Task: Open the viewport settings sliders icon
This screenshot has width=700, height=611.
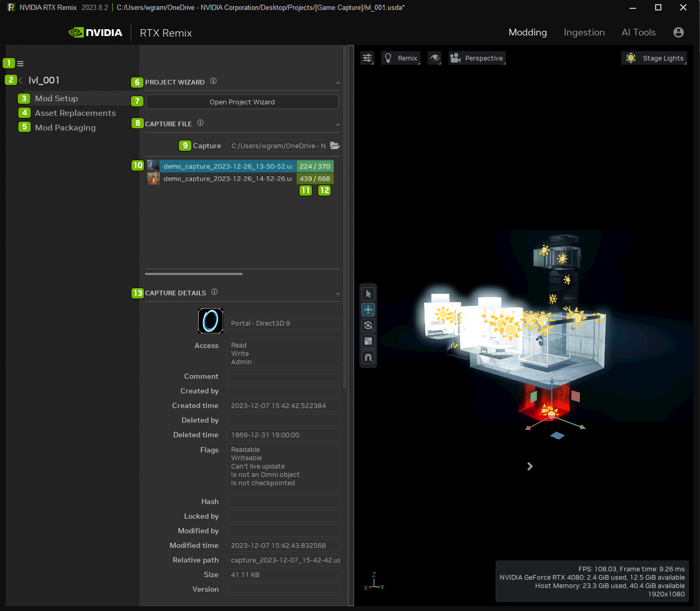Action: point(367,58)
